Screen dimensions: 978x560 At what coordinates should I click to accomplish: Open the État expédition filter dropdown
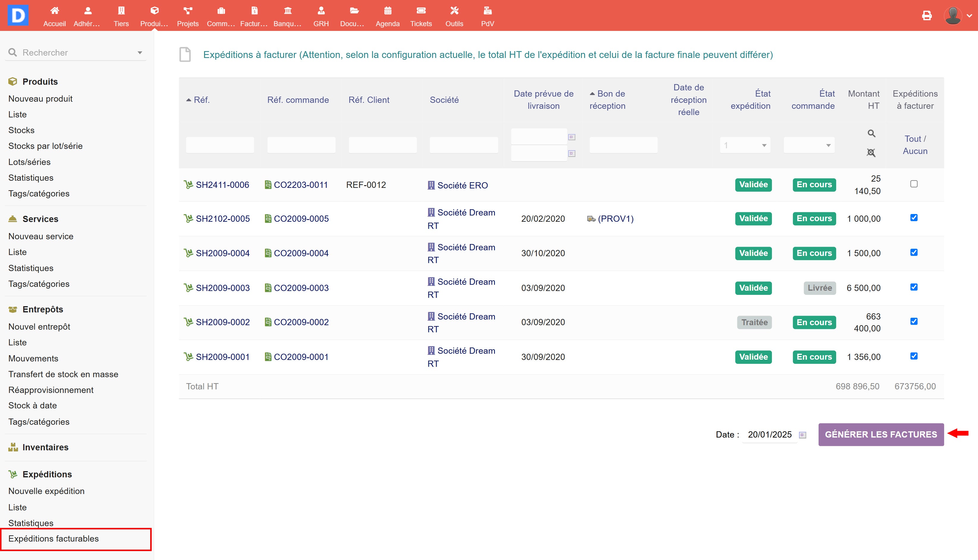(745, 145)
